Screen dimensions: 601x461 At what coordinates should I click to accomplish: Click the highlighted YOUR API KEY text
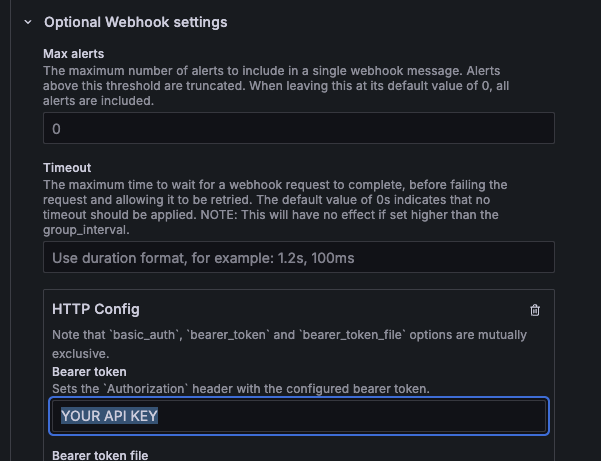pos(109,416)
